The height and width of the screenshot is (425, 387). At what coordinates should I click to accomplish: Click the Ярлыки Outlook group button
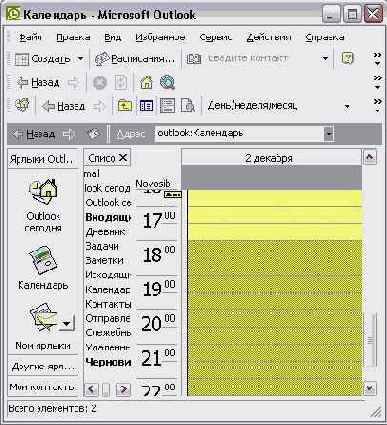click(x=43, y=159)
